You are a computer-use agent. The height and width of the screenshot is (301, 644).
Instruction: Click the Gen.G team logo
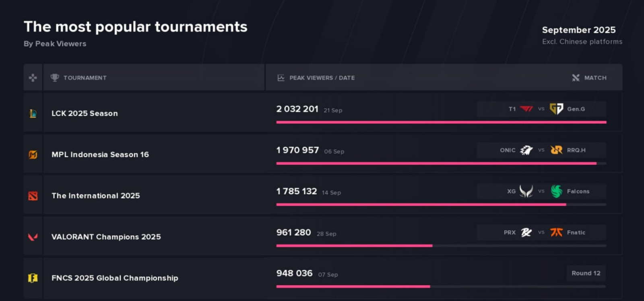click(556, 109)
